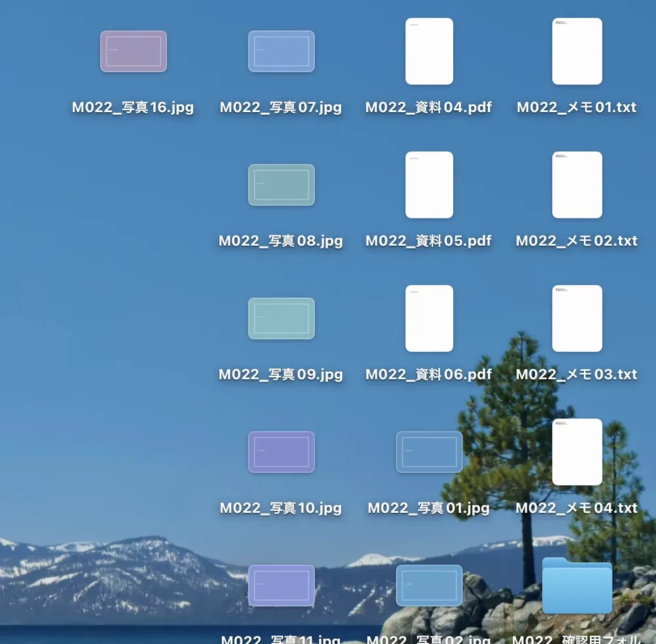Select the M022_メモ02.txt file icon
The height and width of the screenshot is (644, 656).
577,185
